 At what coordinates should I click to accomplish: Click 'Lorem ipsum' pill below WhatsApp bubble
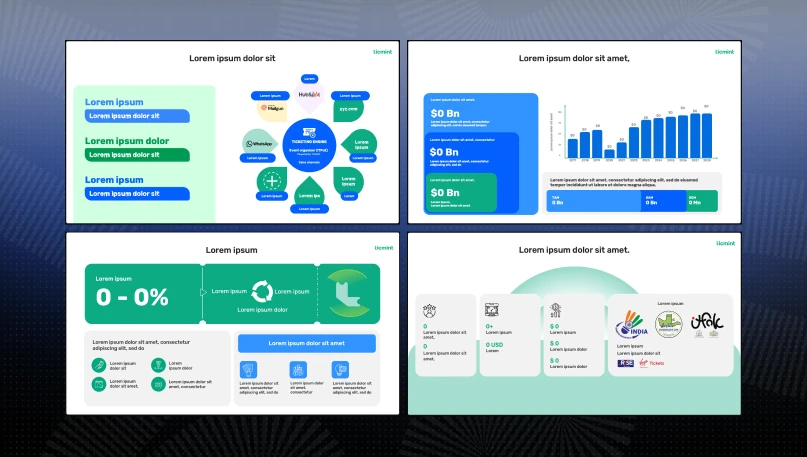tap(257, 158)
